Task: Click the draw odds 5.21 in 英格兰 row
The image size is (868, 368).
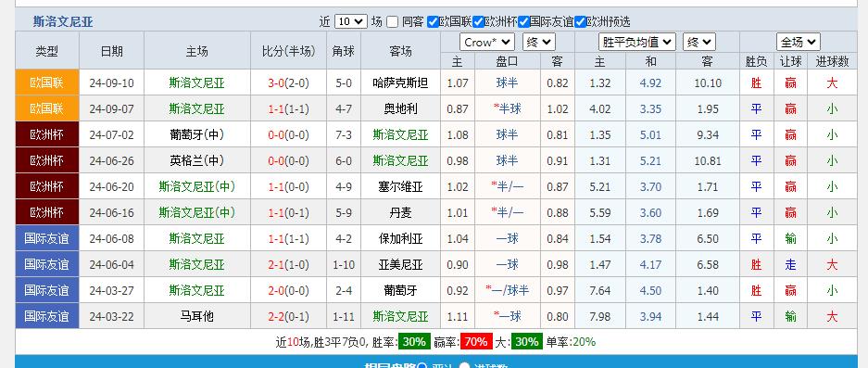Action: coord(650,160)
